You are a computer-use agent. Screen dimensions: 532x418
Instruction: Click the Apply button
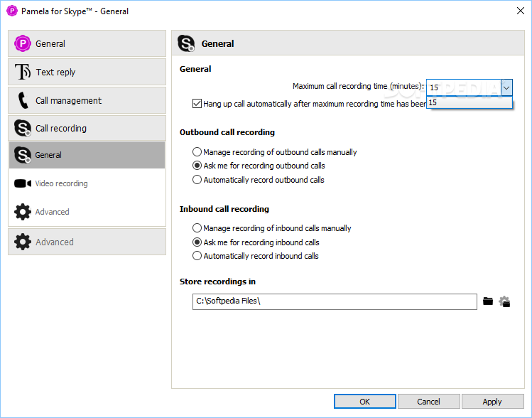[x=492, y=402]
